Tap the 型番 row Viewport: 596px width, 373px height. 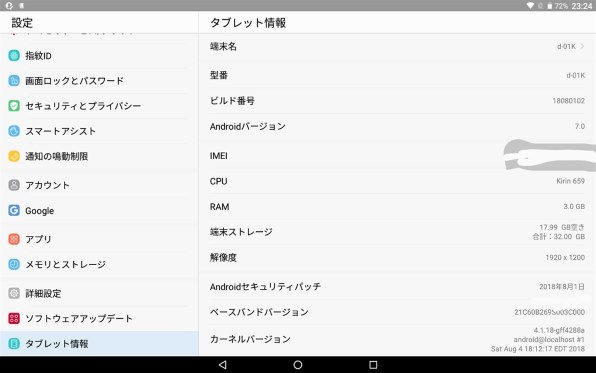click(x=397, y=75)
